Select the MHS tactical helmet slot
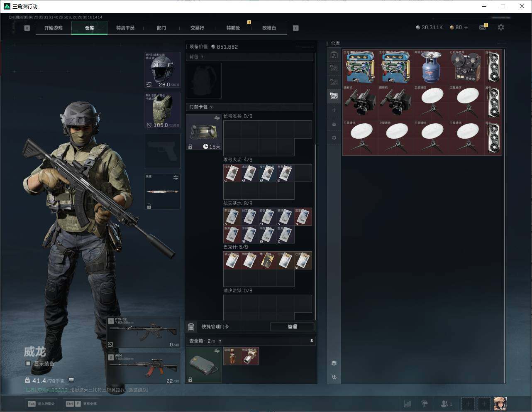Image resolution: width=532 pixels, height=412 pixels. (x=162, y=70)
